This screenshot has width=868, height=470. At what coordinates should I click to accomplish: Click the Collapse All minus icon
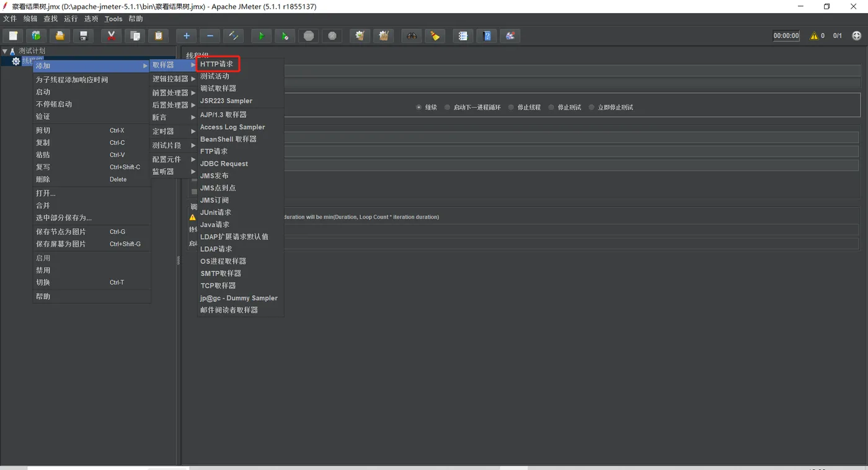click(210, 36)
